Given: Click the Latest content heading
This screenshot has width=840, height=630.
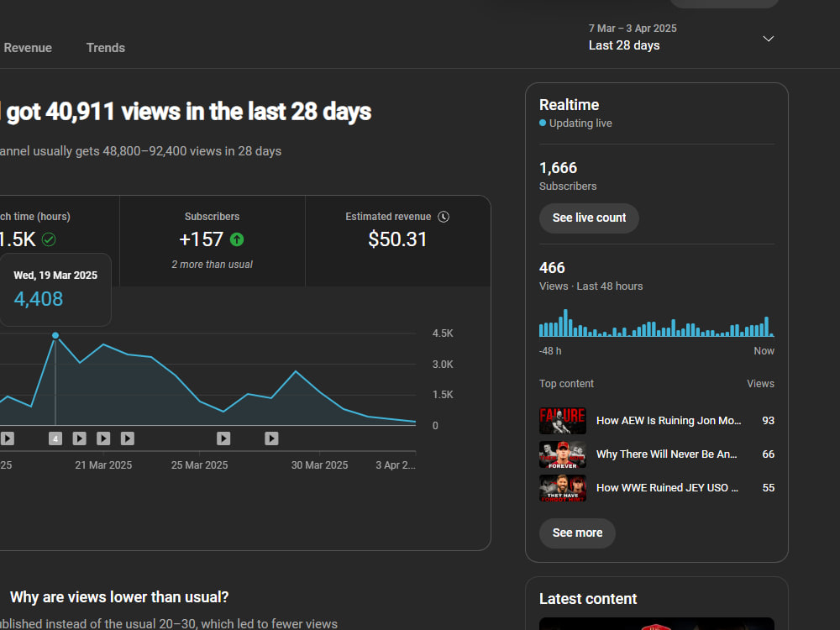Looking at the screenshot, I should coord(588,599).
